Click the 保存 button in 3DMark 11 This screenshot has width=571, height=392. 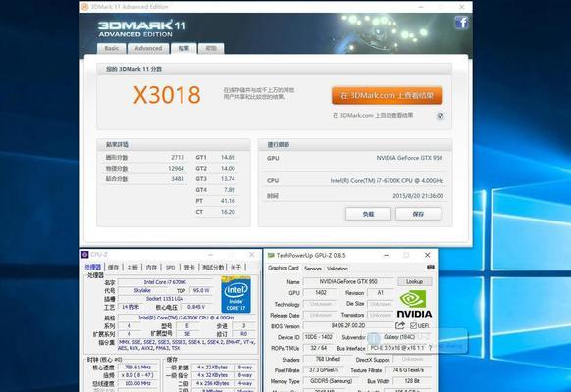click(418, 214)
